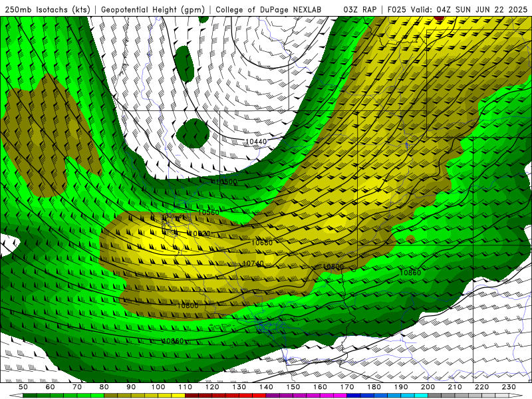This screenshot has width=532, height=399.
Task: Click the 190 value on the color scale
Action: (401, 387)
